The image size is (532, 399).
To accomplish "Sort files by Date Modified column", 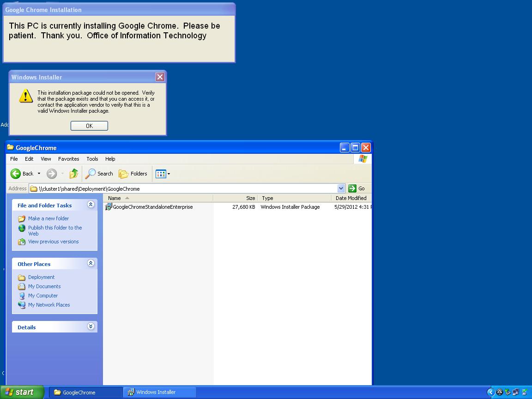I will point(351,198).
